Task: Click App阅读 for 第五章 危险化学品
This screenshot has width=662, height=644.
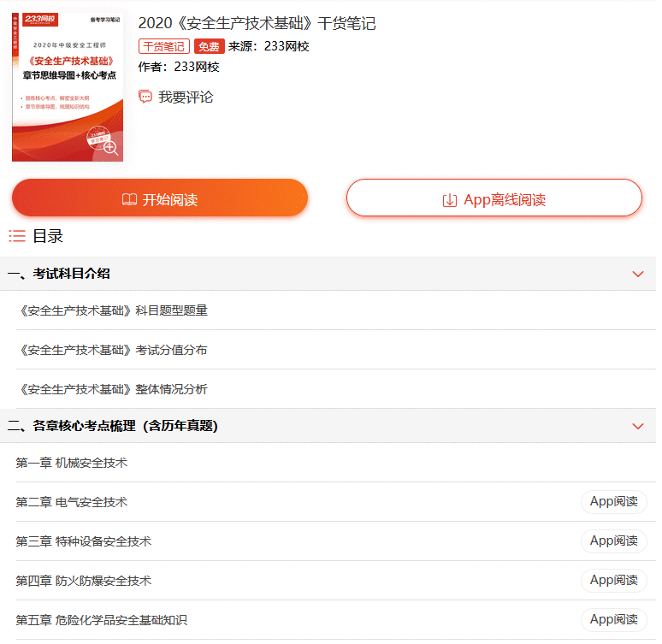Action: pos(613,620)
